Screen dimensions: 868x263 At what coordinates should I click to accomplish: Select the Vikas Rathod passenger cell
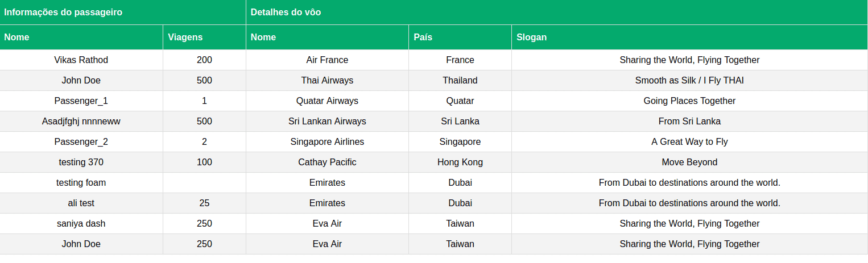point(81,60)
